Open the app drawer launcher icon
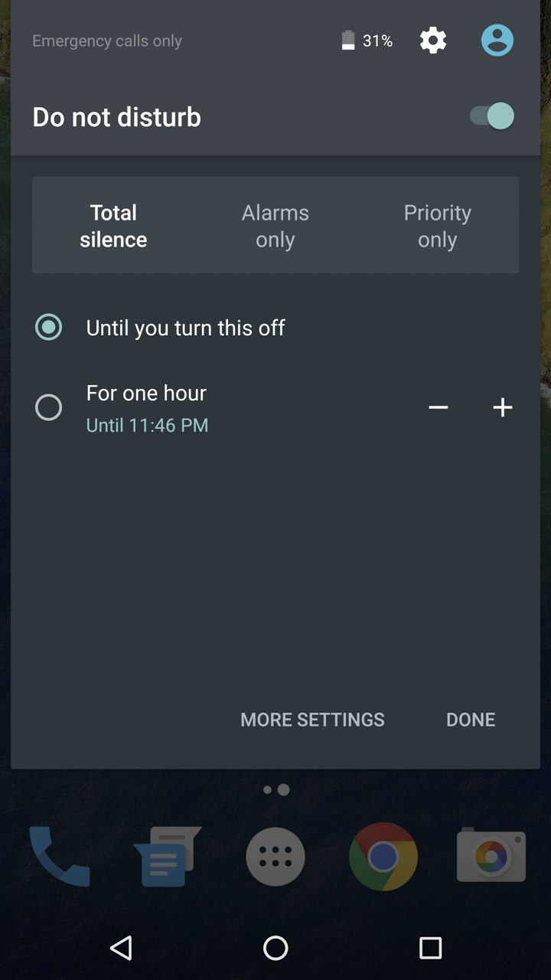Screen dimensions: 551x980 (x=275, y=857)
